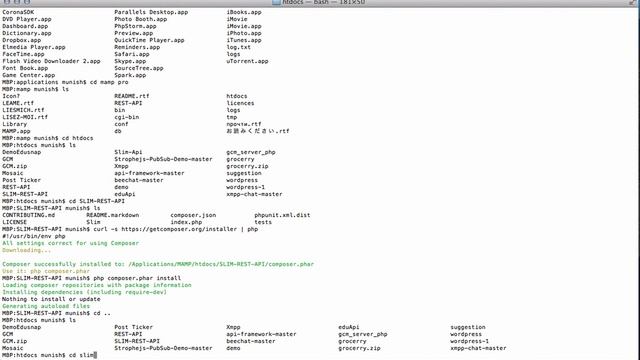The image size is (640, 360).
Task: Click CONTRIBUTING.md file name
Action: (x=29, y=215)
